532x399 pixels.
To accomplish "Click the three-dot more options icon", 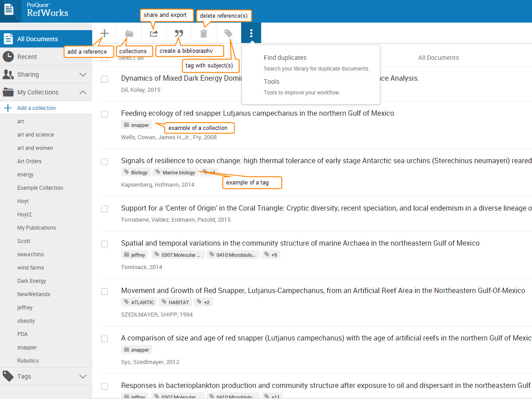I will point(251,33).
